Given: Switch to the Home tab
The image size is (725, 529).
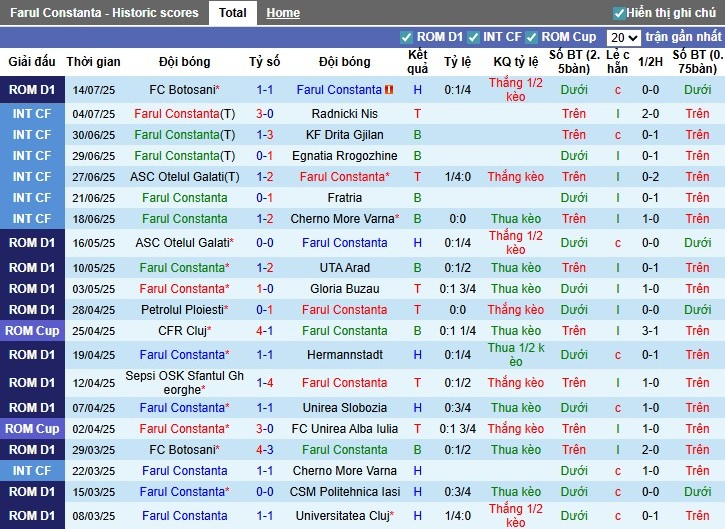Looking at the screenshot, I should [283, 13].
